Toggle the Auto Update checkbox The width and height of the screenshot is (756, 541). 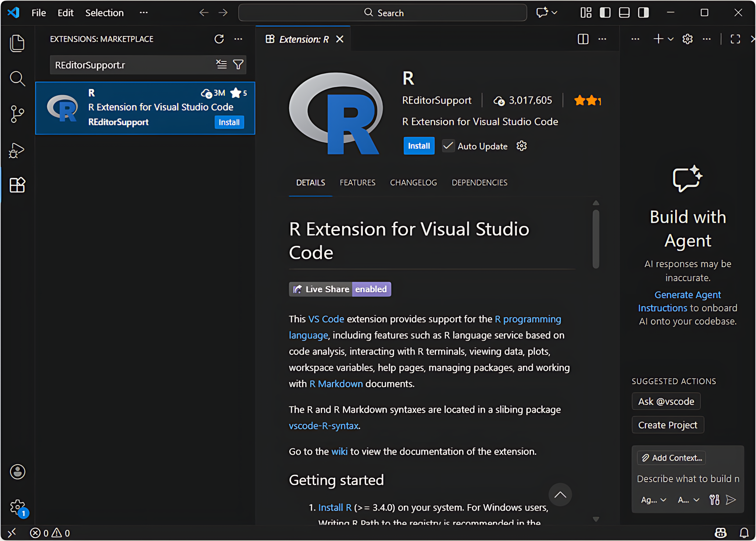(x=448, y=146)
